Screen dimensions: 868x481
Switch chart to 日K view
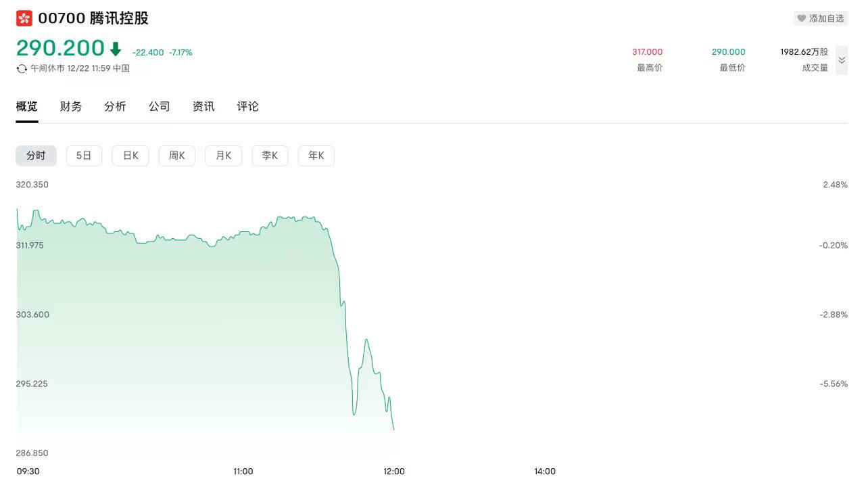tap(130, 156)
